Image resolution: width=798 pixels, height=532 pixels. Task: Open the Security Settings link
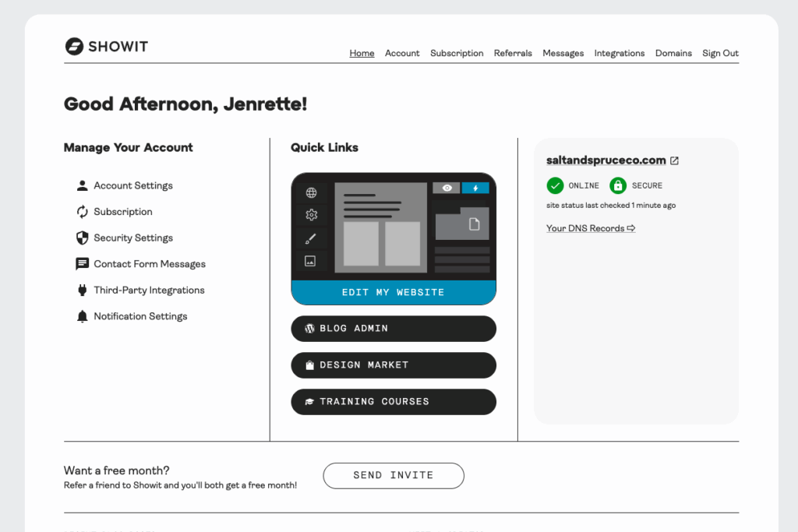(x=133, y=238)
